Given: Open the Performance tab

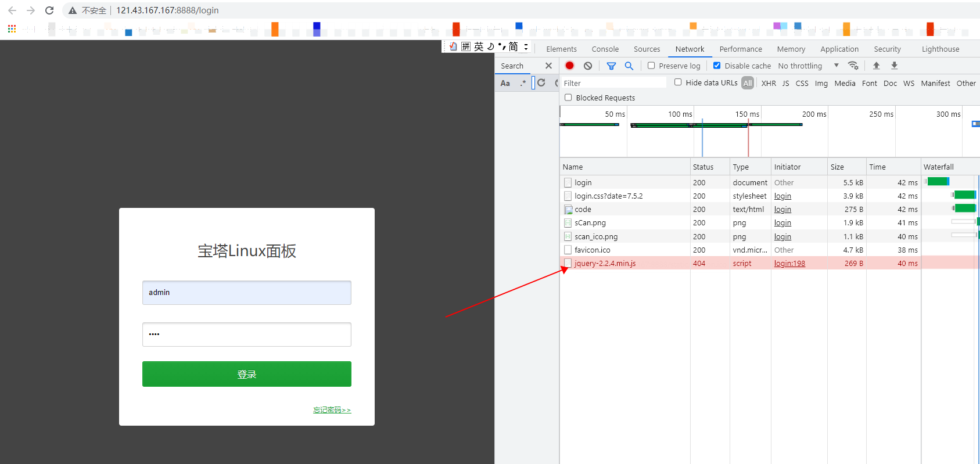Looking at the screenshot, I should pos(741,49).
